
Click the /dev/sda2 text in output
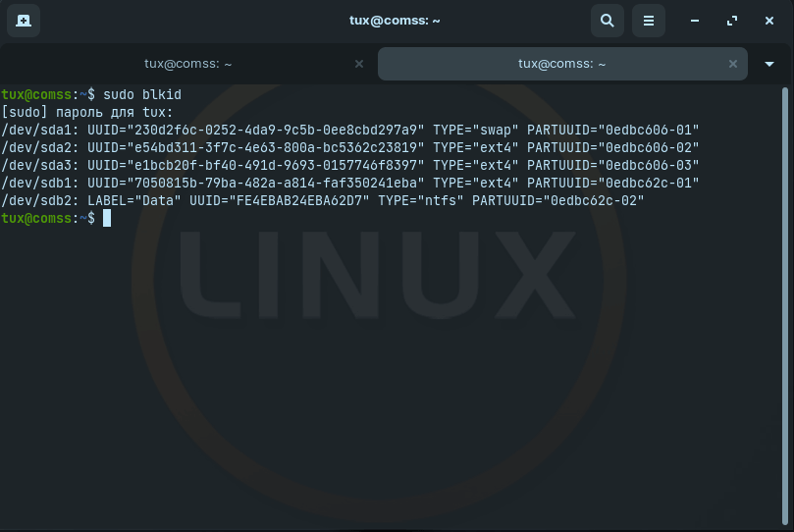pyautogui.click(x=39, y=147)
